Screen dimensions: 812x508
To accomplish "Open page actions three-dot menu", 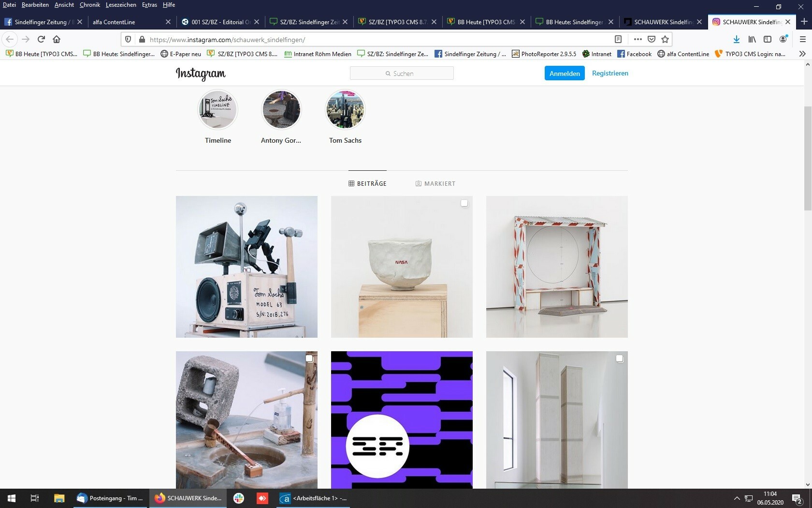I will pos(638,39).
